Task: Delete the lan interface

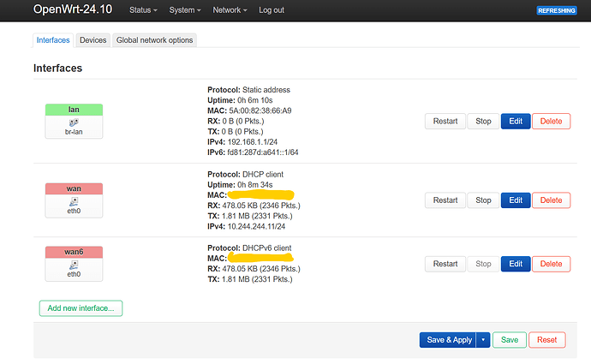Action: click(551, 121)
